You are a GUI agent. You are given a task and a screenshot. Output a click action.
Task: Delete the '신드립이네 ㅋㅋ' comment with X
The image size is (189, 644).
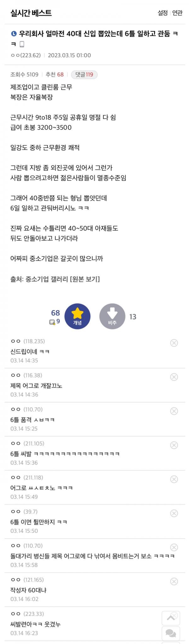[174, 343]
